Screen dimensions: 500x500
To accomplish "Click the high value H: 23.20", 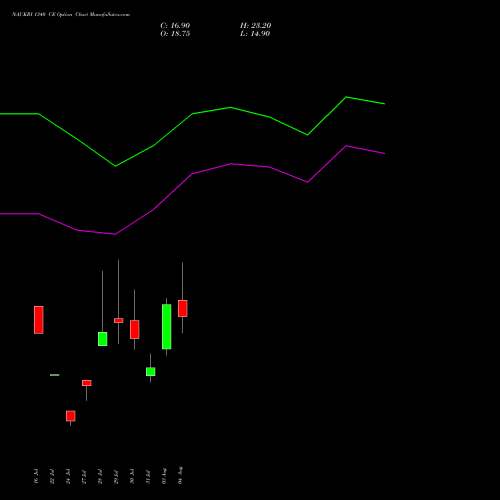I will click(x=255, y=26).
